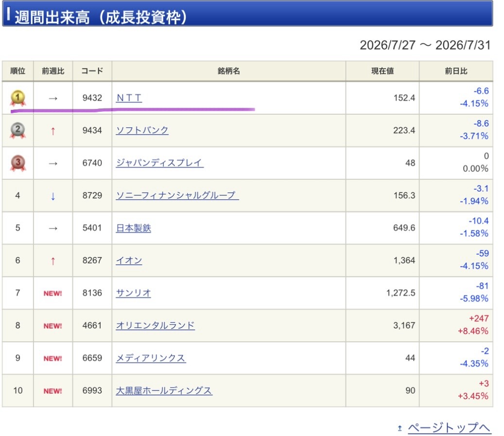The image size is (504, 436).
Task: Click the -1.94% change value
Action: click(474, 201)
